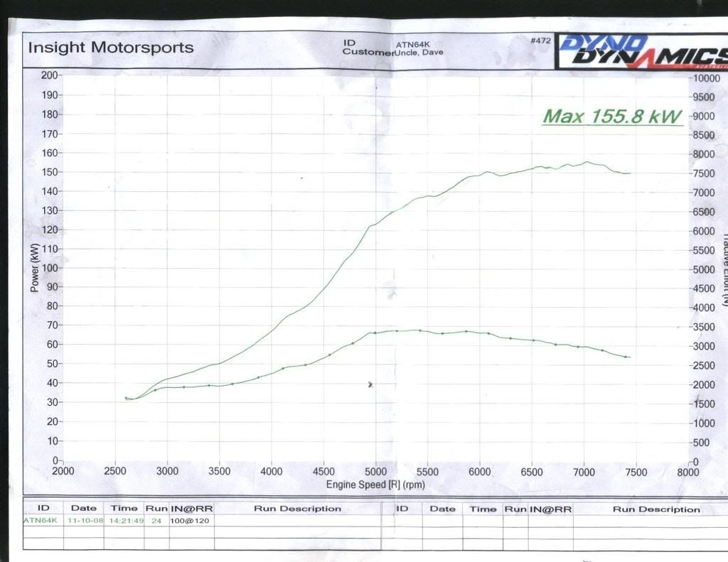Select the run number 24 cell

156,520
